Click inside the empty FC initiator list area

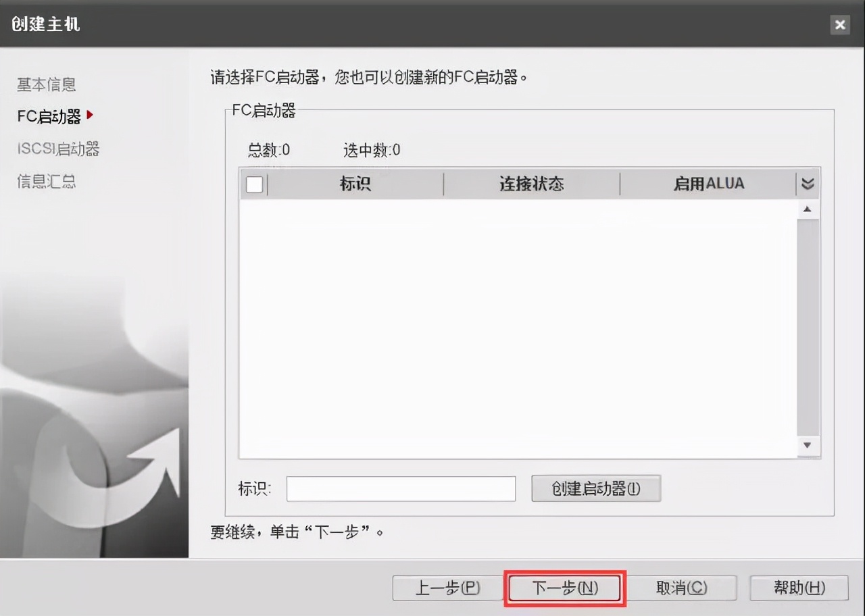point(520,324)
